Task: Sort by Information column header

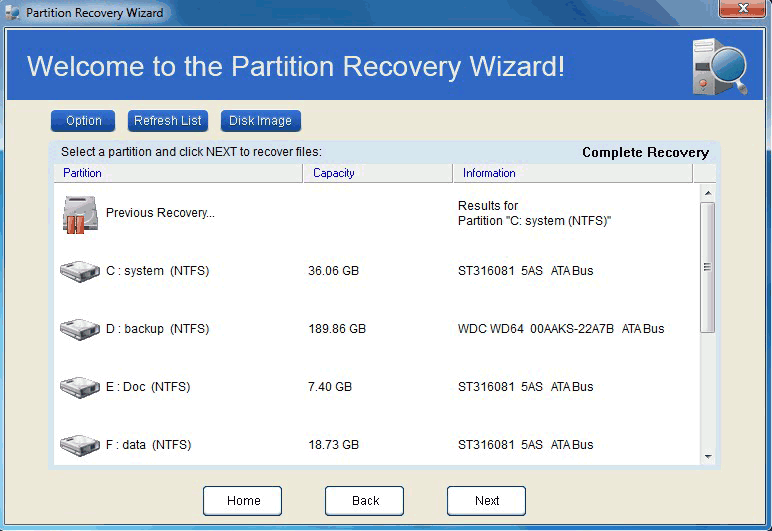Action: point(573,173)
